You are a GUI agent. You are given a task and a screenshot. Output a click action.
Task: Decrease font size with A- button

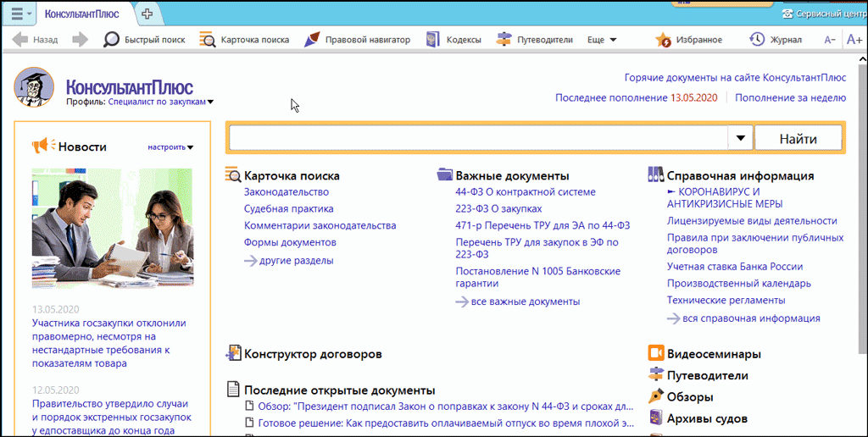(829, 40)
